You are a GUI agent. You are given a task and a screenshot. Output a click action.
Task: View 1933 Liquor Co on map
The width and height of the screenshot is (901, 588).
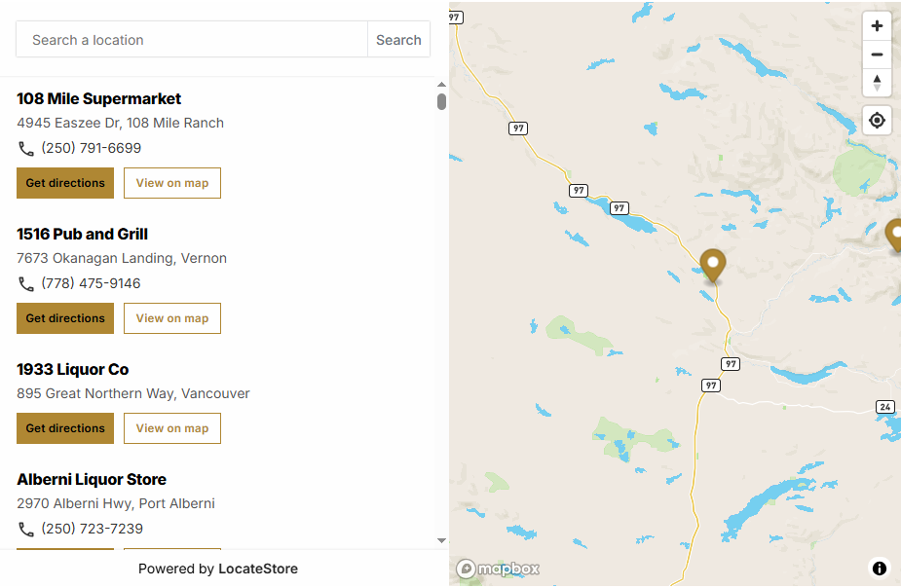tap(172, 428)
